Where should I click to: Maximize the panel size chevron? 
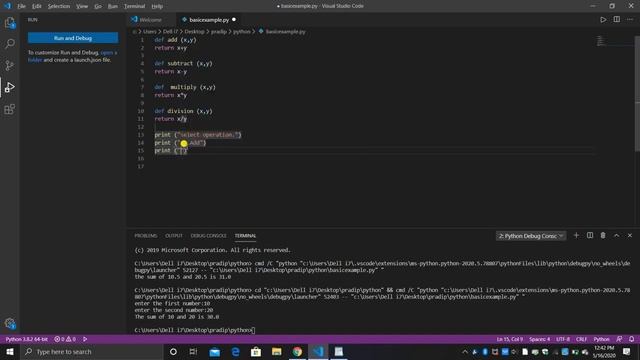coord(616,236)
